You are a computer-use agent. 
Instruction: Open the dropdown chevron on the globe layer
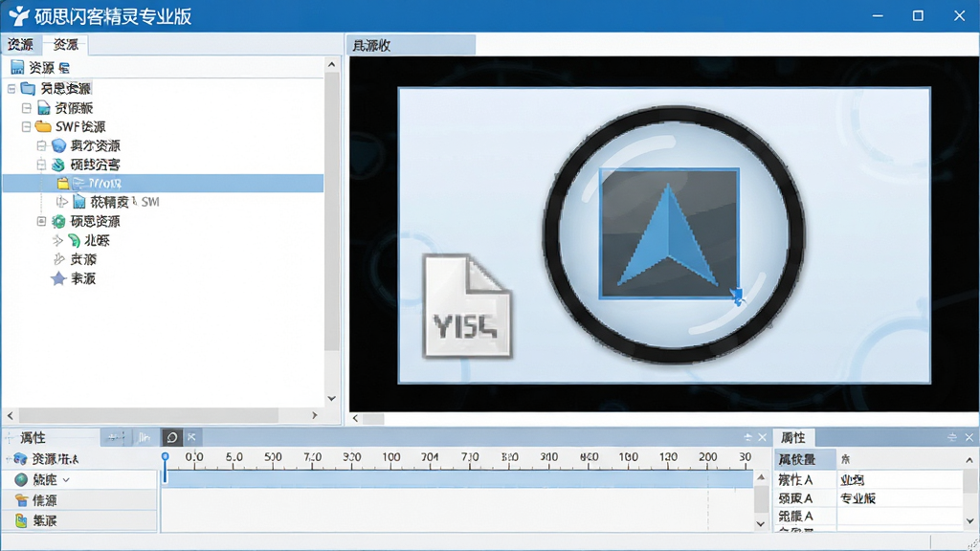[66, 480]
